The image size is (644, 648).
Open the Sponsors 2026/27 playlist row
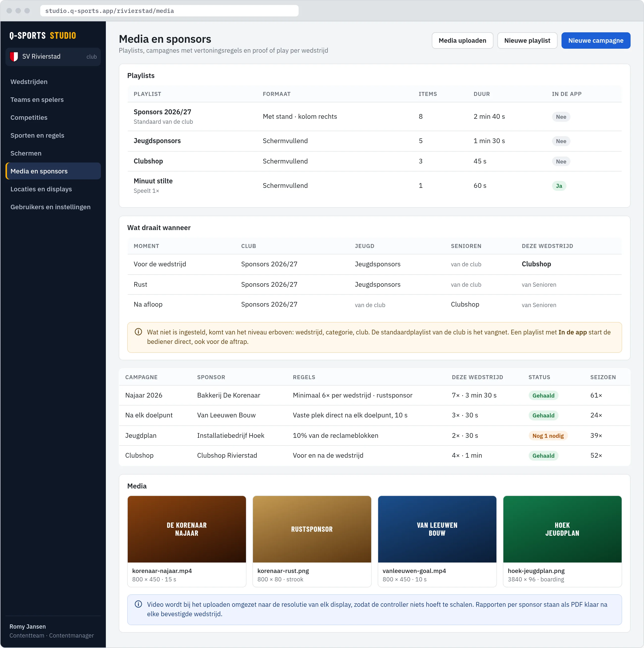374,116
